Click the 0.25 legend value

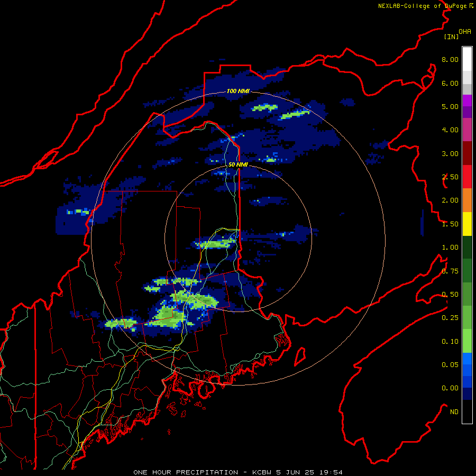coord(450,318)
